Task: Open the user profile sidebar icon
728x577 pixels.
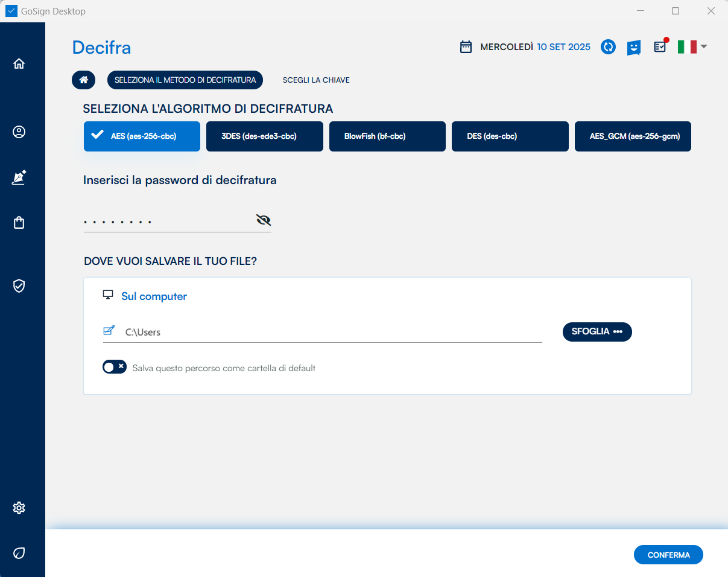Action: [19, 132]
